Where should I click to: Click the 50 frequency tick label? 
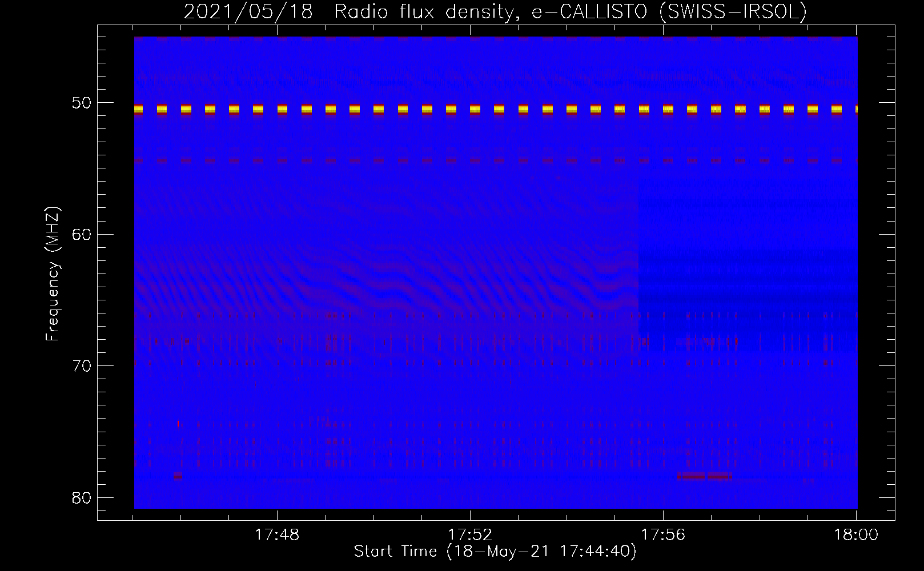click(82, 103)
